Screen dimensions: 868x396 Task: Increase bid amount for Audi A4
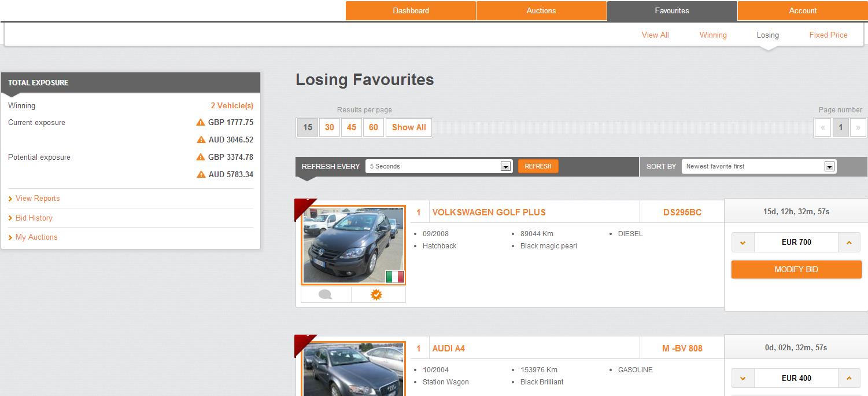(849, 379)
